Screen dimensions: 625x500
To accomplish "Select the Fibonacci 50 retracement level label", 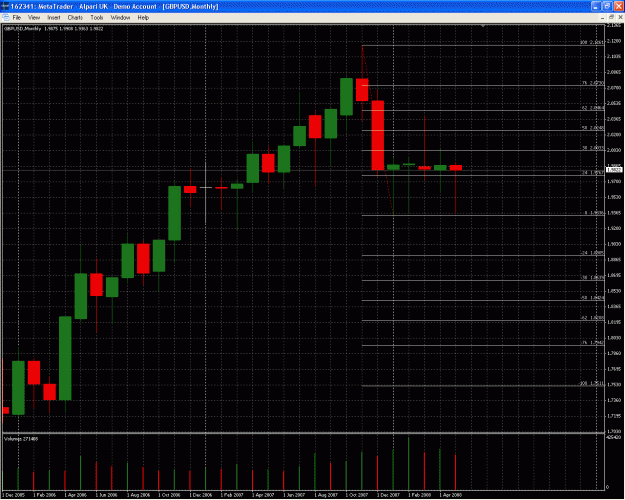I will click(593, 128).
